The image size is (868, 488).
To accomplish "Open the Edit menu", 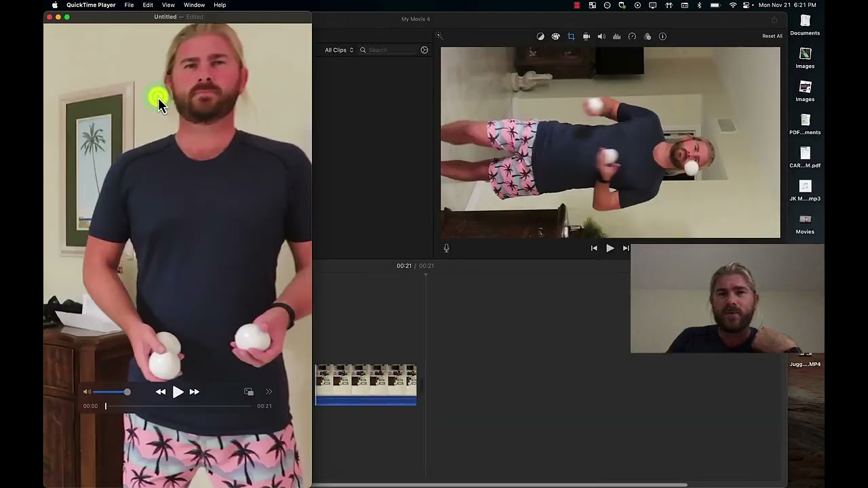I will (x=148, y=5).
